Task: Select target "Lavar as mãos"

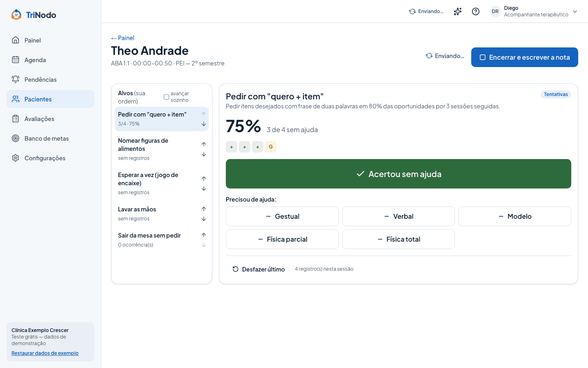Action: point(158,214)
